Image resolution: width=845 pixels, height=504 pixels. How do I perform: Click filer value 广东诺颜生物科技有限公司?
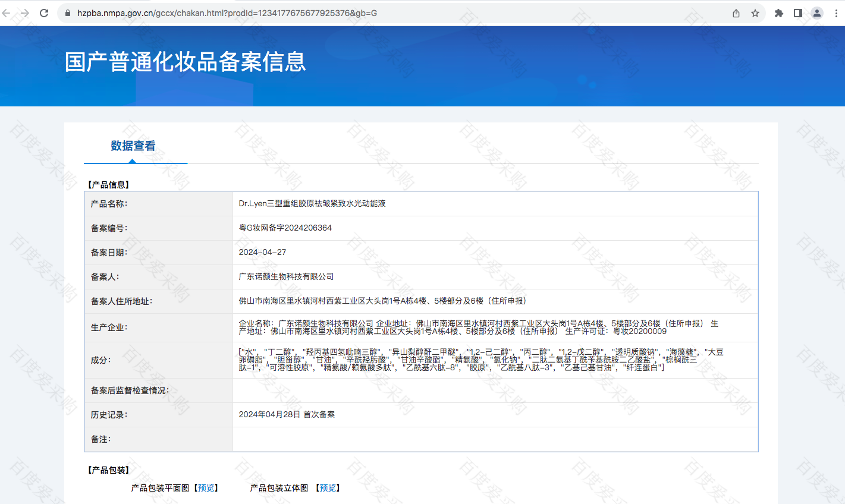(286, 276)
